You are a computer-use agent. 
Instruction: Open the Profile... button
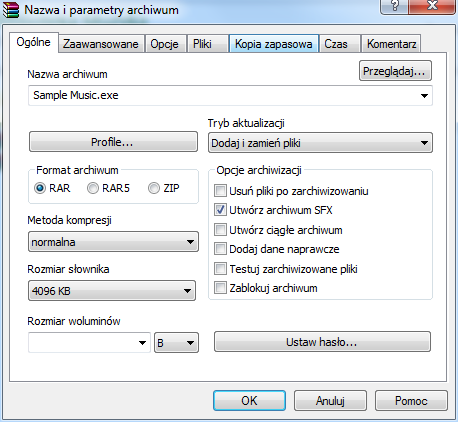point(113,142)
